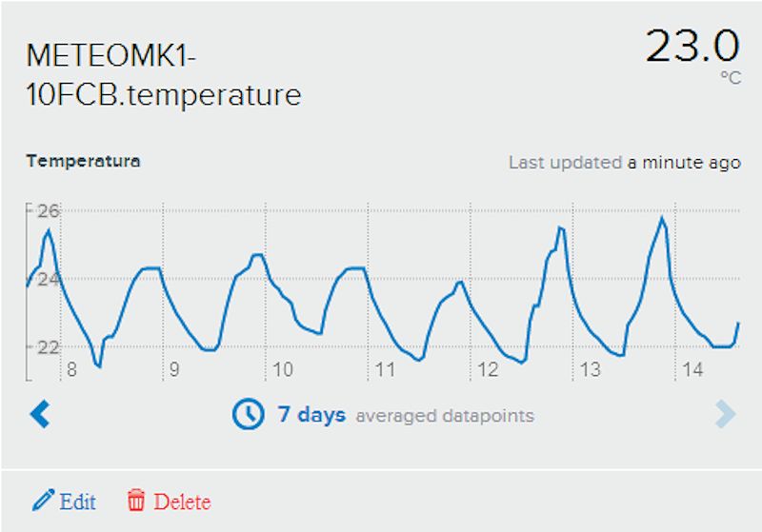Go to previous 7-day period arrow
The width and height of the screenshot is (762, 532).
tap(40, 414)
